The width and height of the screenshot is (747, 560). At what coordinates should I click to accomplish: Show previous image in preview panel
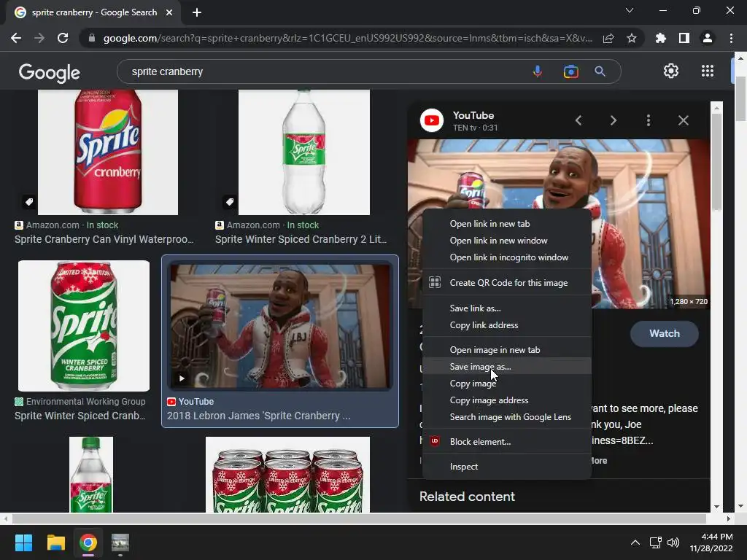(x=578, y=120)
